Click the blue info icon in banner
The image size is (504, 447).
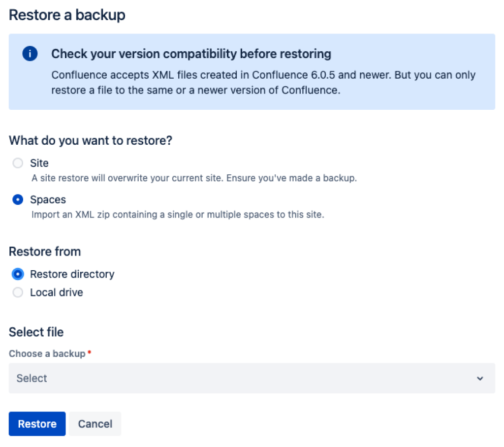[30, 53]
